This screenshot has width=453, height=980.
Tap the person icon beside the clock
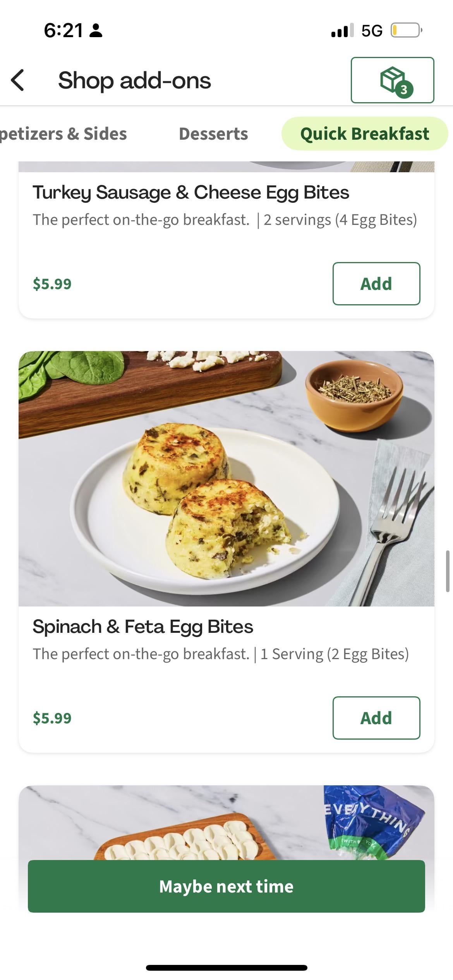pos(96,30)
